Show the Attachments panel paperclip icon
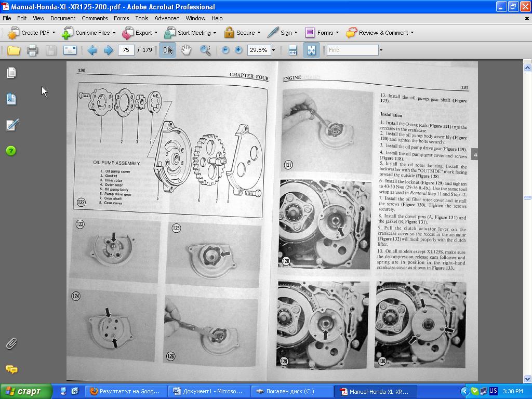 coord(11,343)
